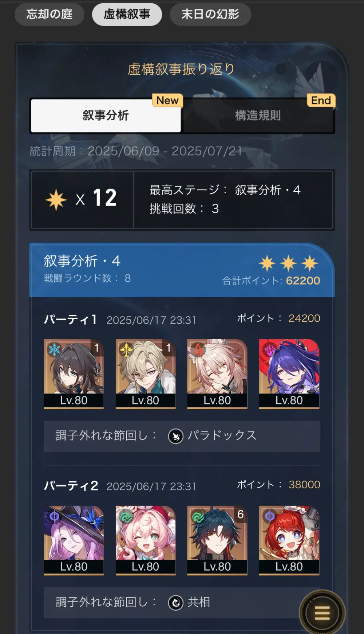Open the round floating menu button
Viewport: 364px width, 634px height.
(x=322, y=613)
